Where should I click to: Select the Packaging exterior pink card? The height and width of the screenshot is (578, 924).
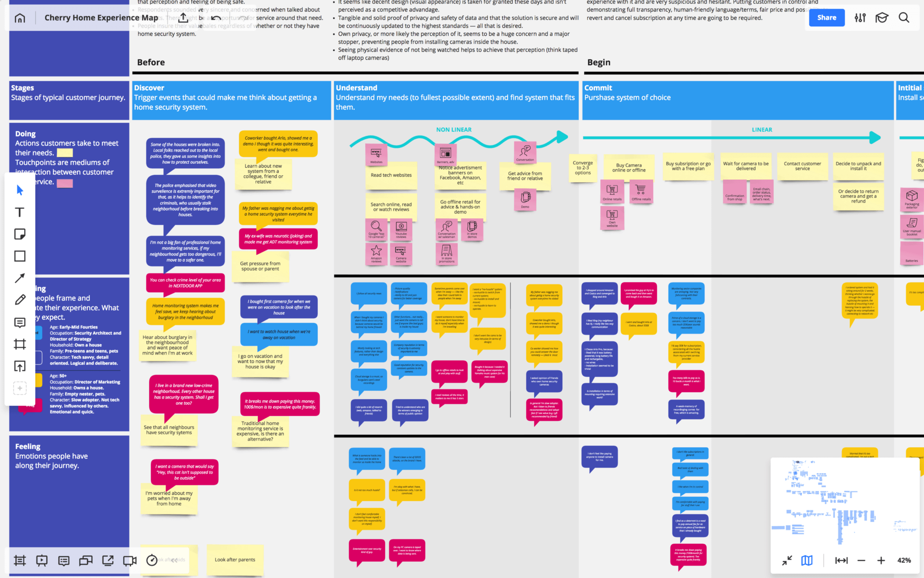pos(912,199)
